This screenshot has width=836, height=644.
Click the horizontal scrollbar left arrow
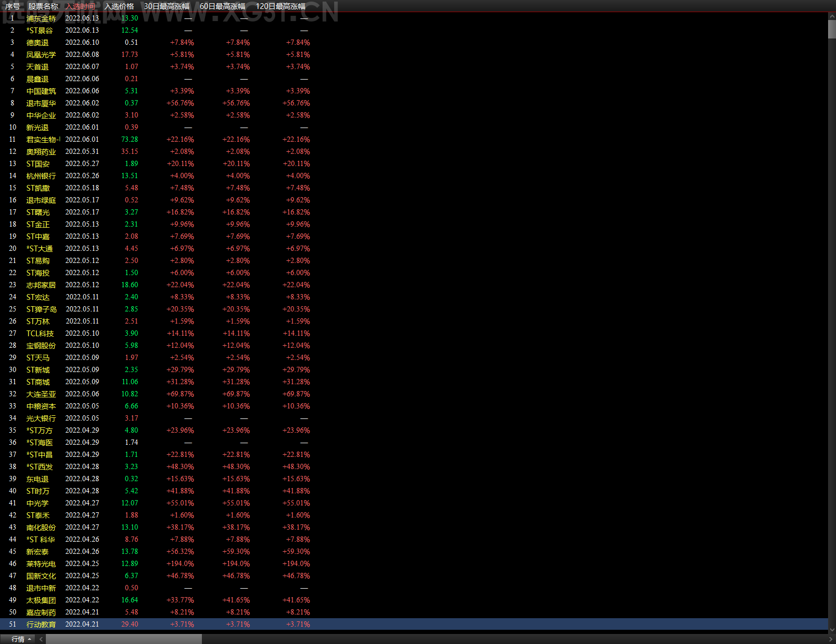tap(41, 639)
